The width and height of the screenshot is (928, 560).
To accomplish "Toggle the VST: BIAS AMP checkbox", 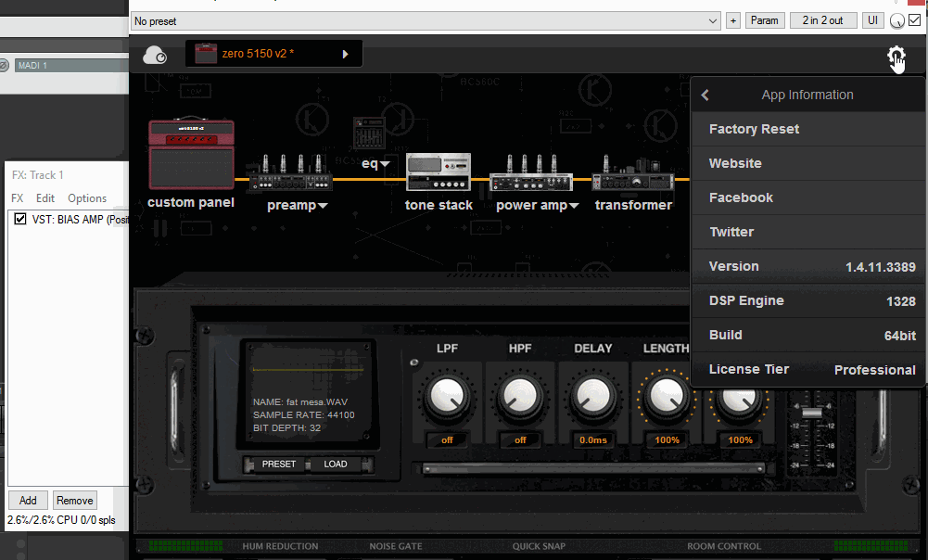I will click(20, 219).
